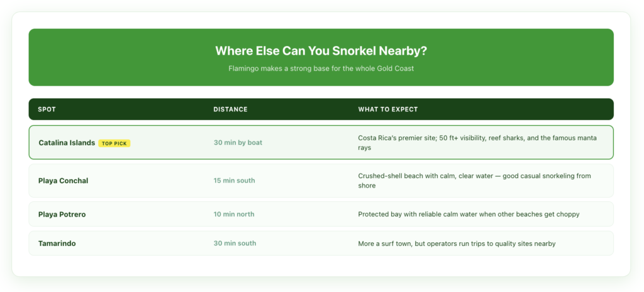Click the '10 min north' distance
This screenshot has width=644, height=292.
tap(234, 214)
